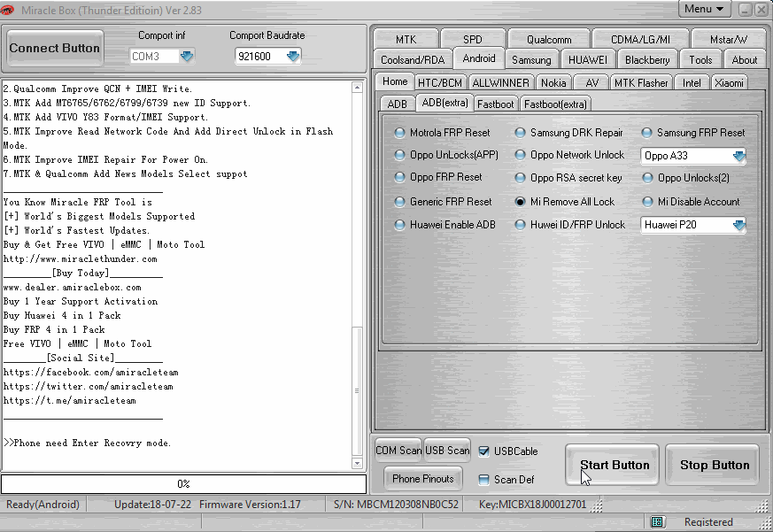Open the Mstar/W tab
The height and width of the screenshot is (532, 773).
(728, 40)
